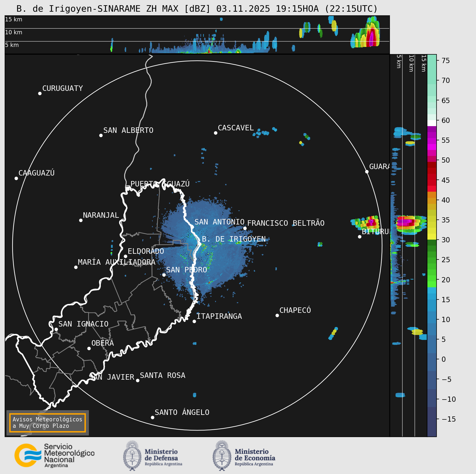476x474 pixels.
Task: Click the yellow 30 dBZ color band
Action: coord(432,236)
